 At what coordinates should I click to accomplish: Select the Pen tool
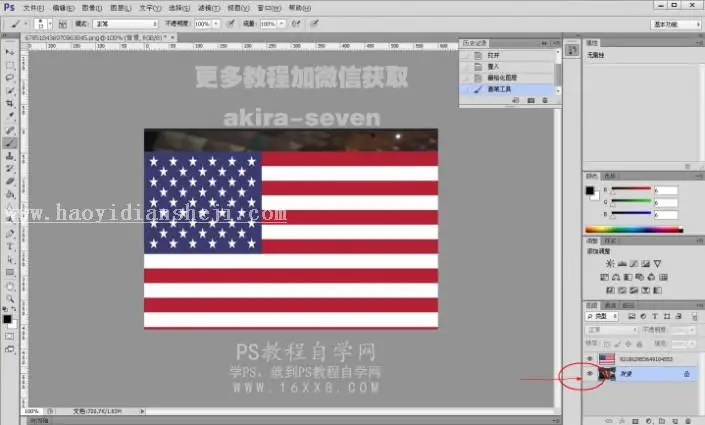9,234
